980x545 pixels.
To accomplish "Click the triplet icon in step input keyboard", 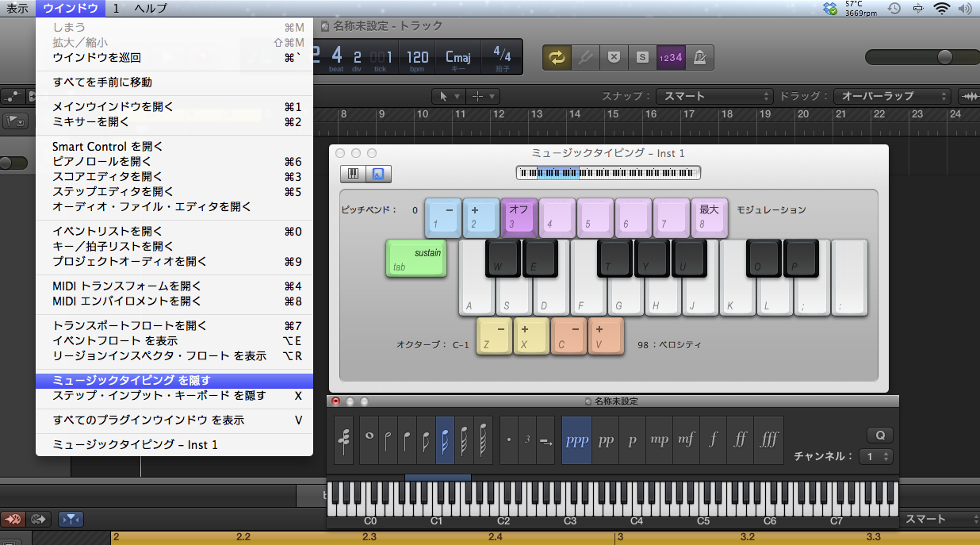I will [x=527, y=439].
